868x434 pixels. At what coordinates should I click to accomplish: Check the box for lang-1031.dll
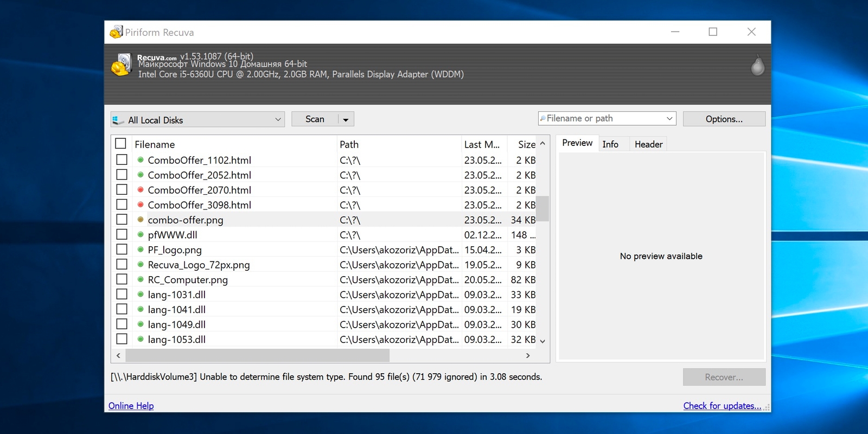pos(122,294)
